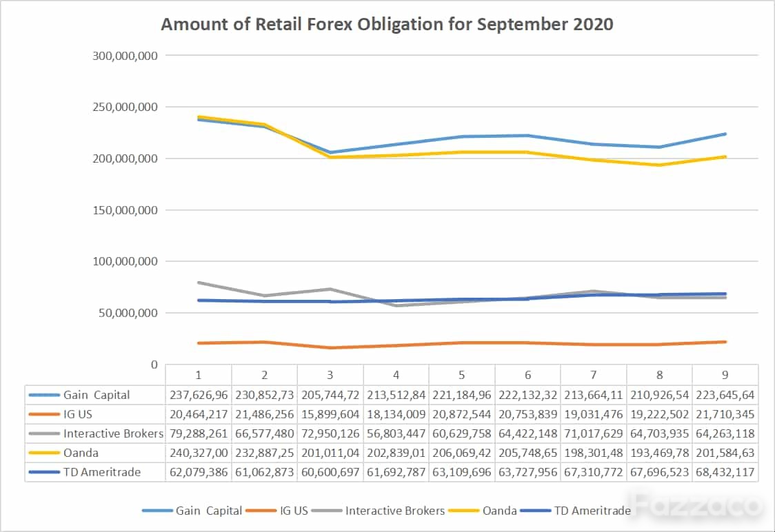Click the TD Ameritrade row label in the data table

[x=102, y=472]
